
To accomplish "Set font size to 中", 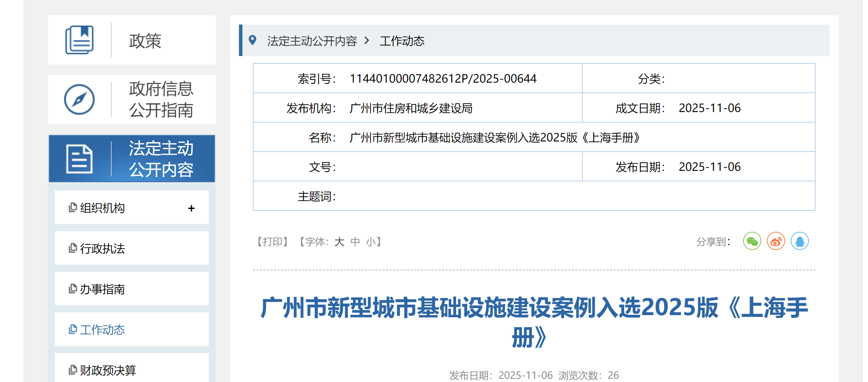I will pos(355,242).
